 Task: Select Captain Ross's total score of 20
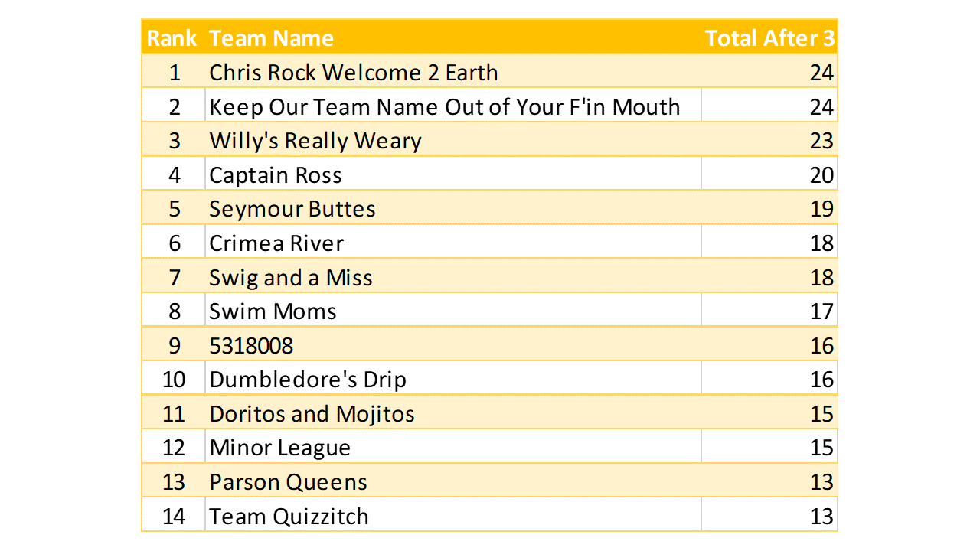coord(821,175)
